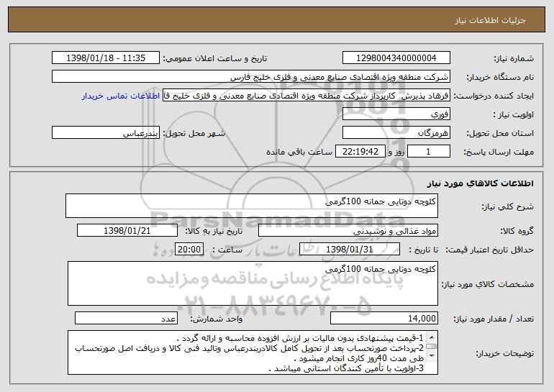Click the request creator field فرهاد پذیرش
The image size is (554, 392).
306,96
